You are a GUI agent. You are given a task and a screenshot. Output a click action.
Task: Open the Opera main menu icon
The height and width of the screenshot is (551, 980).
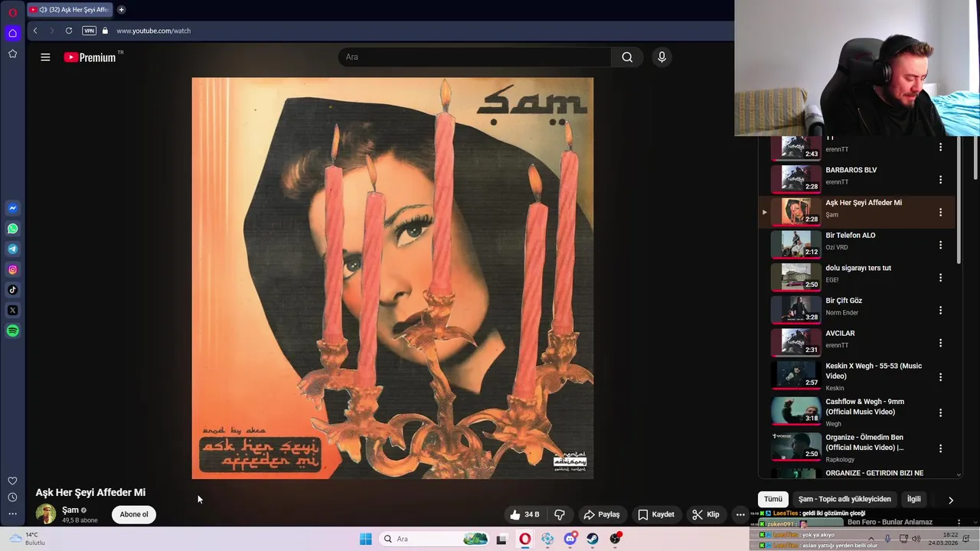(x=12, y=12)
